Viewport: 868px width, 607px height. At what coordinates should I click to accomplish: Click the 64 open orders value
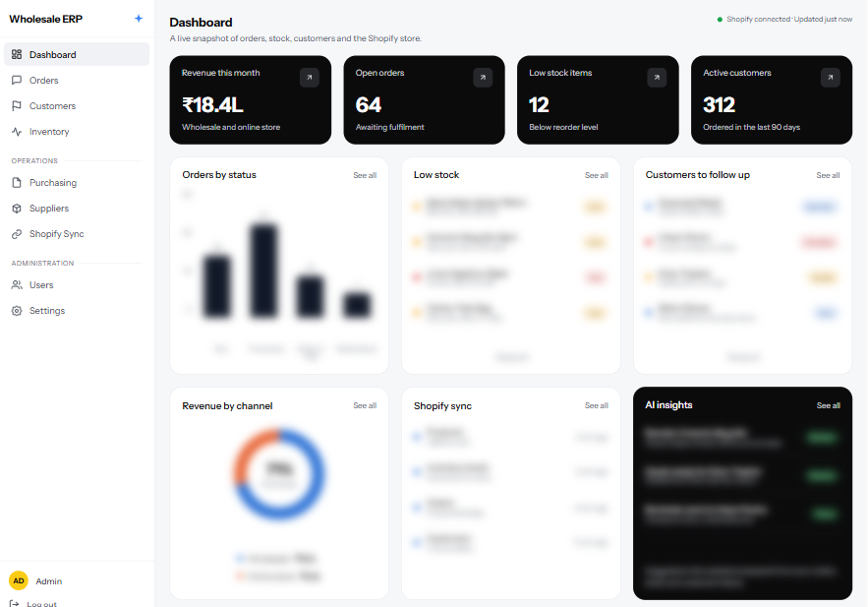tap(368, 104)
